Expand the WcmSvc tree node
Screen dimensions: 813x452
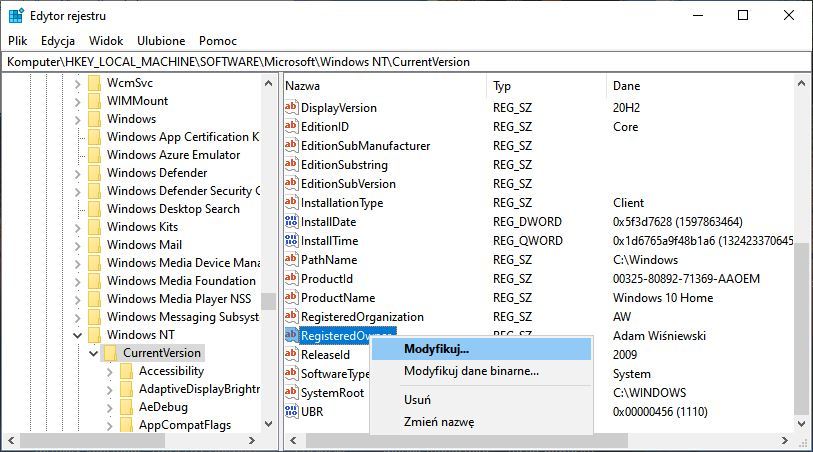[78, 83]
